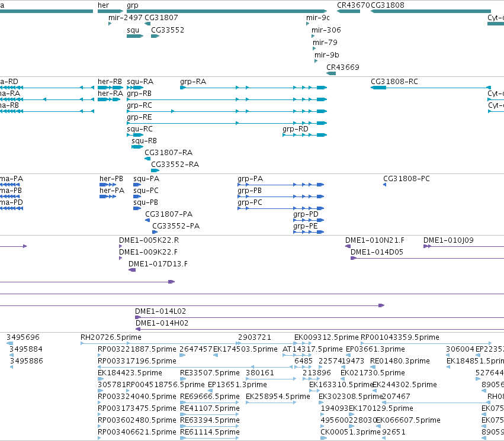This screenshot has width=504, height=441.
Task: Click the squ-RB transcript glyph
Action: 137,147
